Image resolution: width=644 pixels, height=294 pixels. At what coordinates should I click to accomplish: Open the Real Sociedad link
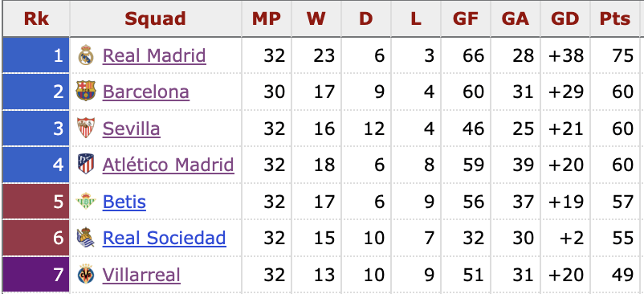coord(165,238)
